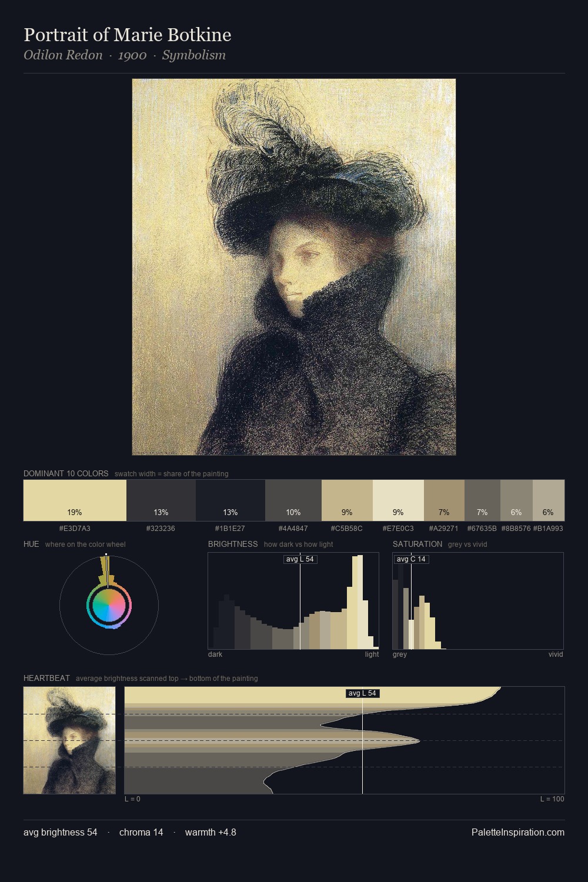Open the small heartbeat painting thumbnail
588x882 pixels.
coord(69,740)
